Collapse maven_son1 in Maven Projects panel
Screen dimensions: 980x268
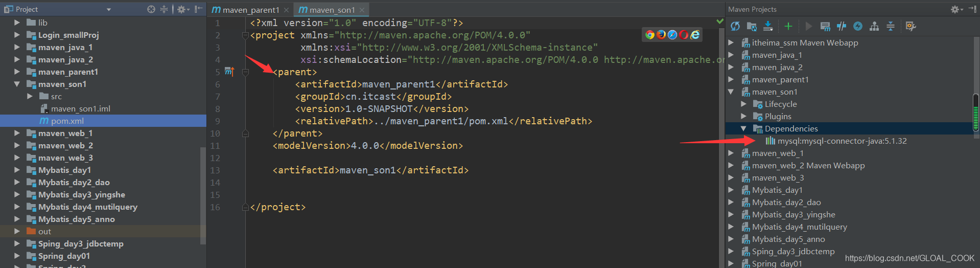point(731,92)
